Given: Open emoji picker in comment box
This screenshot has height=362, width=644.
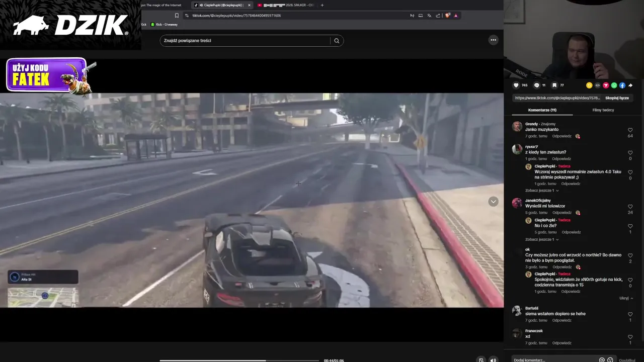Looking at the screenshot, I should point(610,360).
